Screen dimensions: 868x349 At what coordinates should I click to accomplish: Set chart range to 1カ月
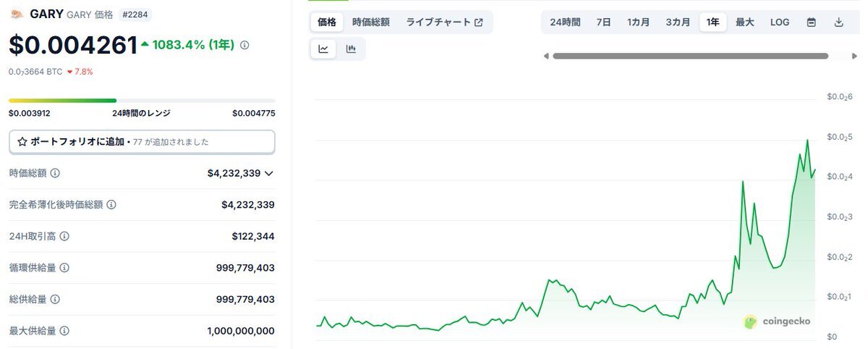639,22
